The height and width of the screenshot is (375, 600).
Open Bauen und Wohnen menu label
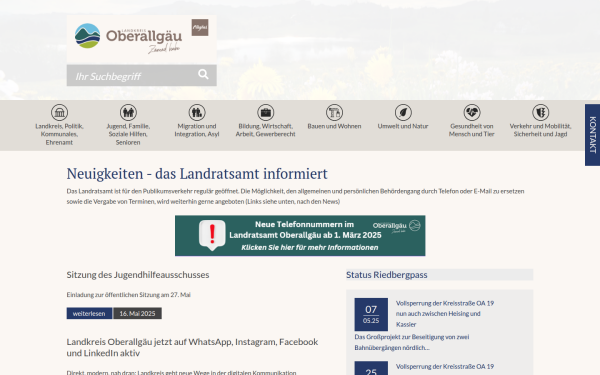(x=334, y=126)
